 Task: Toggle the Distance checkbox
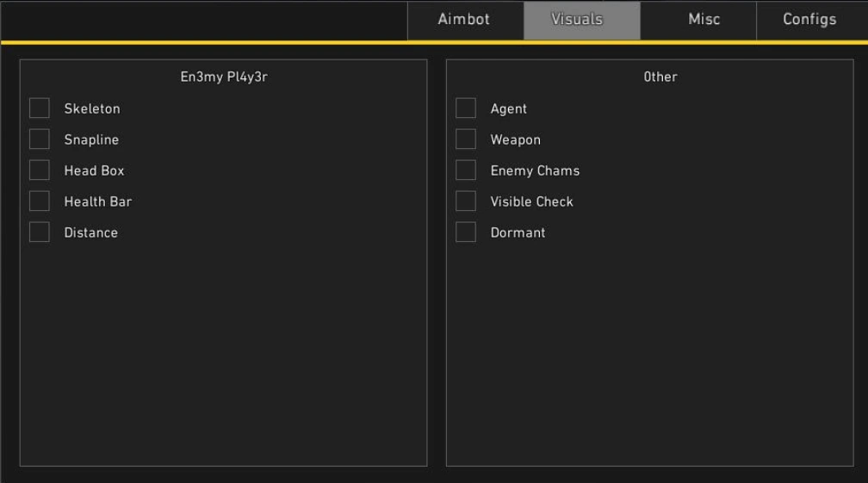[40, 232]
